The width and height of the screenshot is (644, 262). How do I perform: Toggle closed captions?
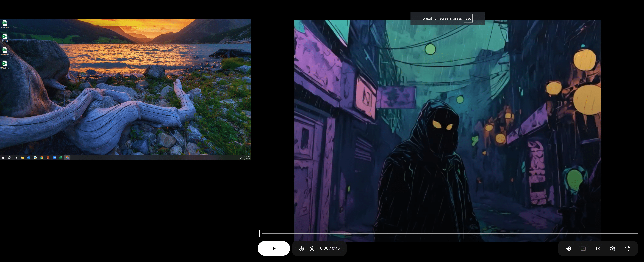[x=583, y=249]
